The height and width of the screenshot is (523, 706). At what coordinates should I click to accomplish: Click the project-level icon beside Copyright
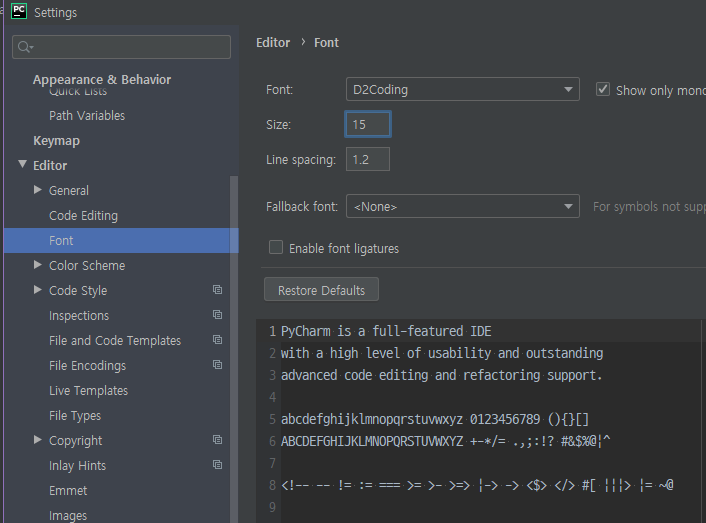click(217, 440)
